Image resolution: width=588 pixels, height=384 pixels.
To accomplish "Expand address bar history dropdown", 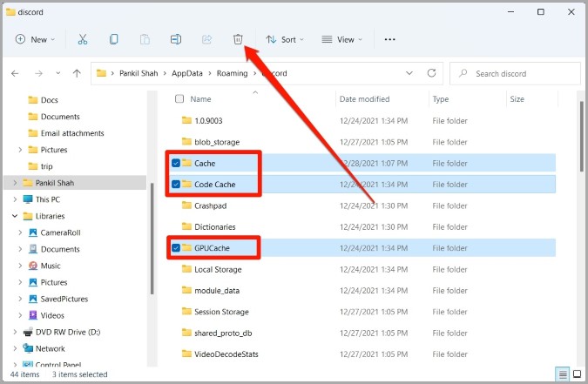I will tap(409, 73).
